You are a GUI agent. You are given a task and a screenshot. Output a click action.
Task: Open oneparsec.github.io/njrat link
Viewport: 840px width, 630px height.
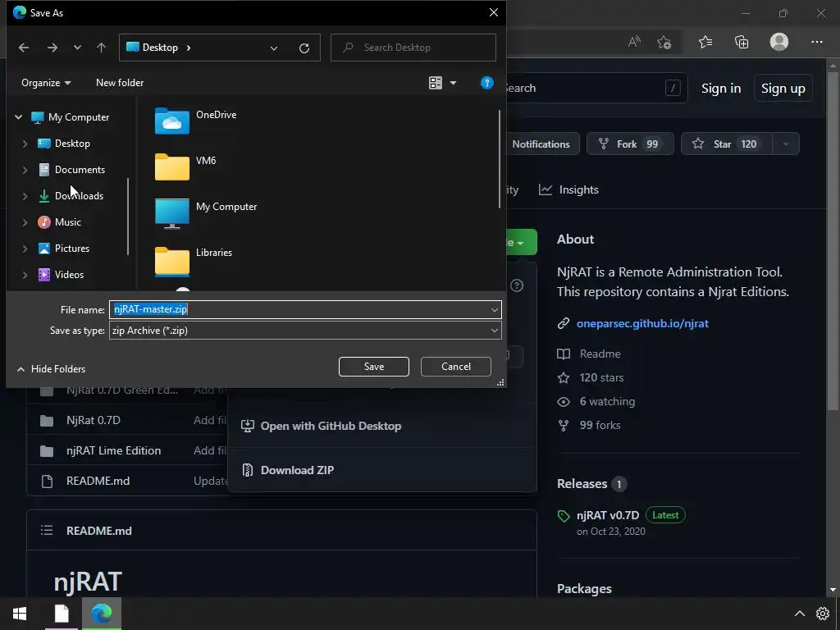pos(642,323)
